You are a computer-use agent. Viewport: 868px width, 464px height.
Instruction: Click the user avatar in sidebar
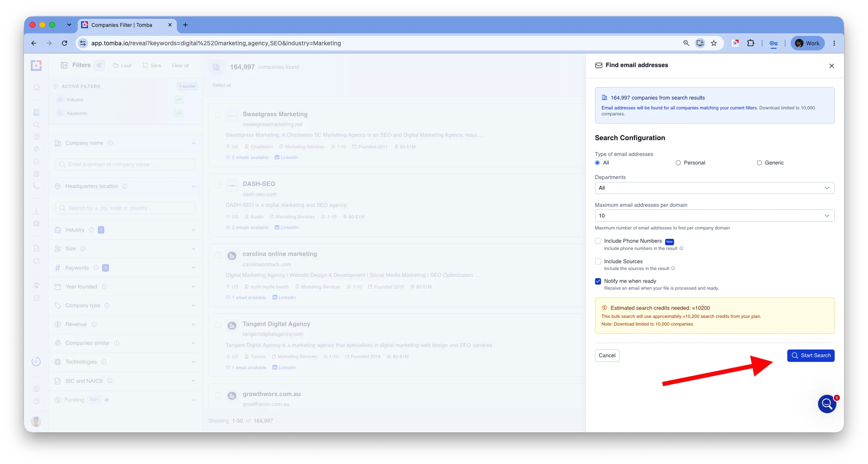36,421
